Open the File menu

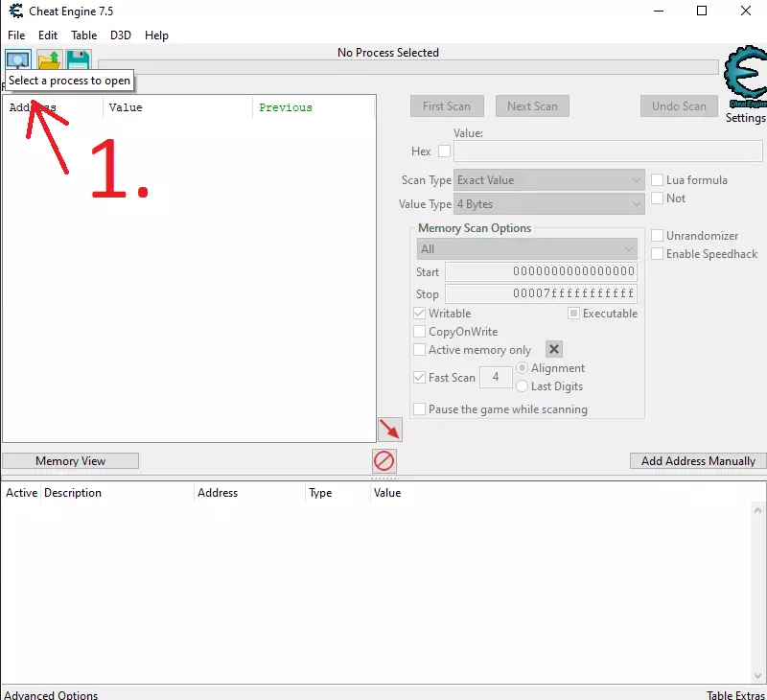16,35
